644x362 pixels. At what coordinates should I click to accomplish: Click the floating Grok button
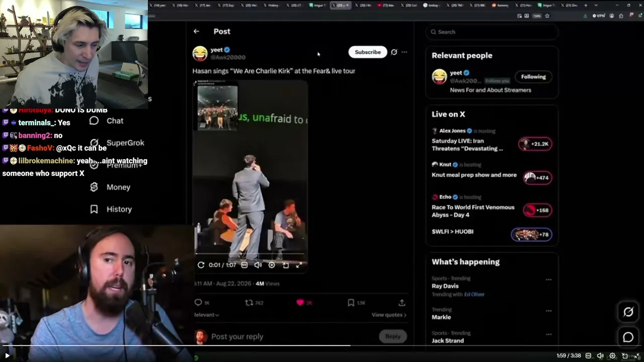628,312
